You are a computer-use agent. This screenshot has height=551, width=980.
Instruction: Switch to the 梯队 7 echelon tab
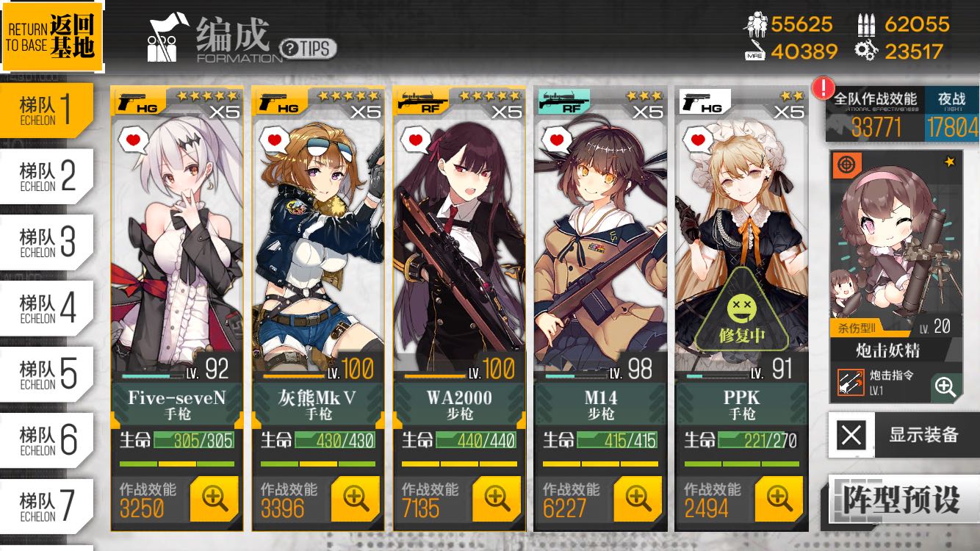(x=47, y=507)
